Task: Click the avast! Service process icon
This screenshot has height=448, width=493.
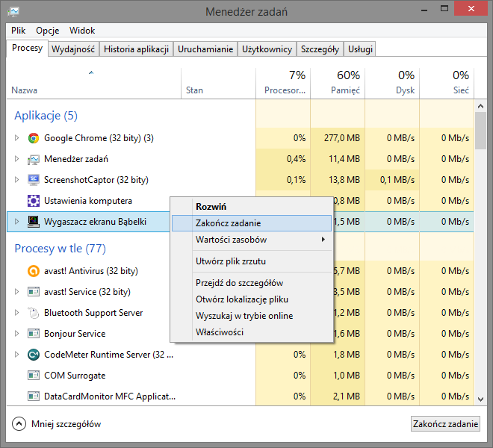Action: pyautogui.click(x=34, y=292)
